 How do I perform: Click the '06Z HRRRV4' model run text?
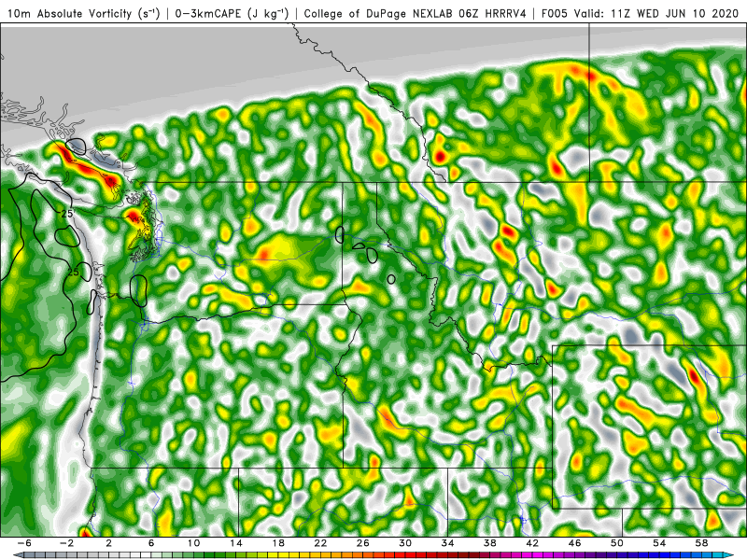click(x=493, y=14)
